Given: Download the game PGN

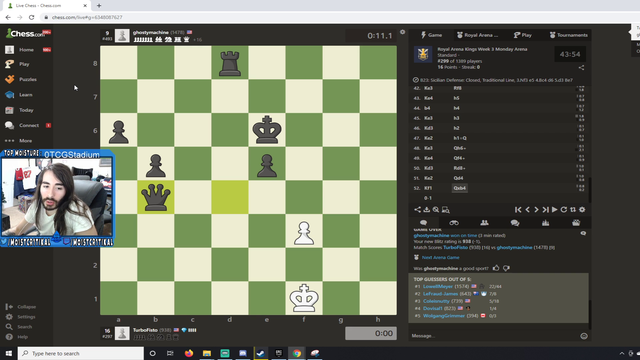Looking at the screenshot, I should click(427, 209).
